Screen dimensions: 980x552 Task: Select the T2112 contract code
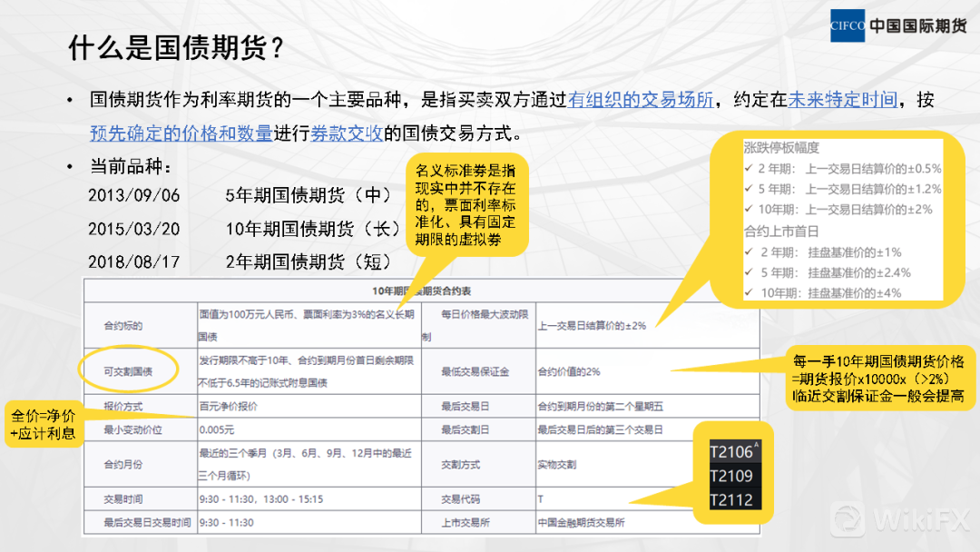pos(731,500)
